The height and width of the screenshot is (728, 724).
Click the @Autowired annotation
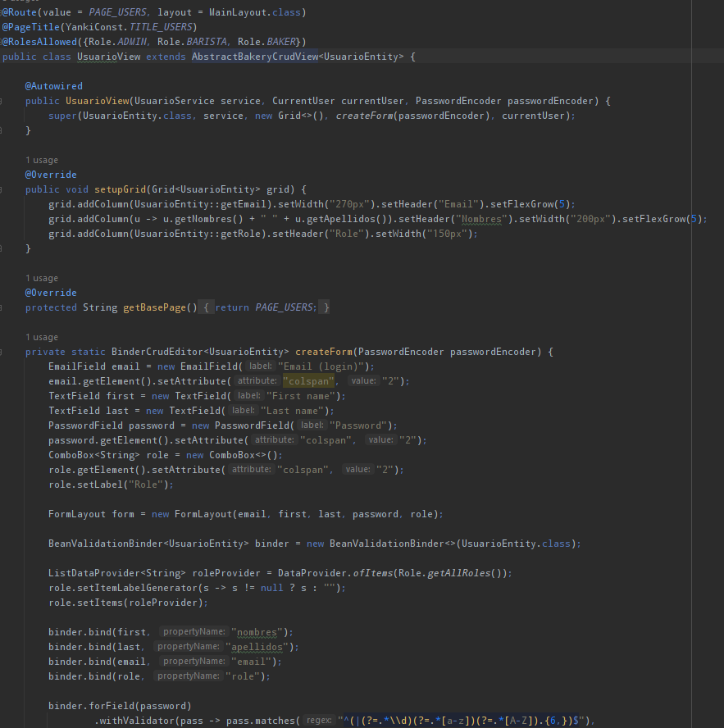(x=53, y=86)
